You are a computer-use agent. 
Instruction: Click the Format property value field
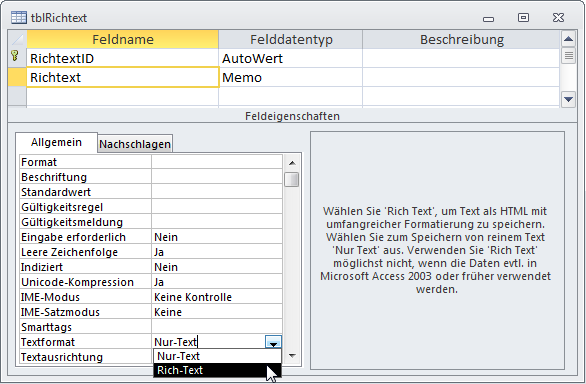(217, 162)
